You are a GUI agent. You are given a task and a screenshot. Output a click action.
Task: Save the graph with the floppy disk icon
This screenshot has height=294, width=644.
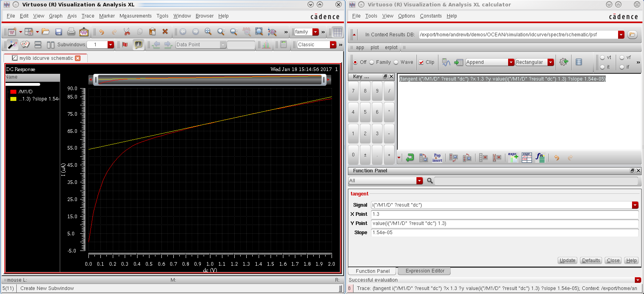coord(59,32)
